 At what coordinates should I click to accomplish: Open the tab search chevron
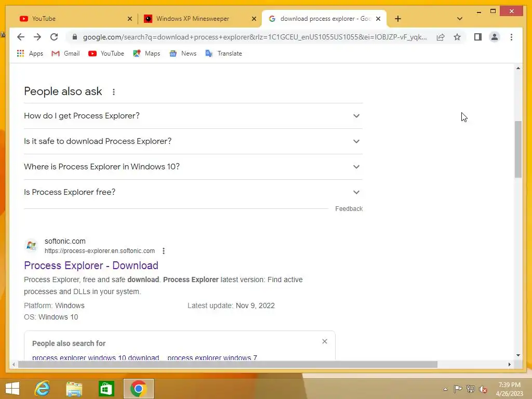coord(459,19)
